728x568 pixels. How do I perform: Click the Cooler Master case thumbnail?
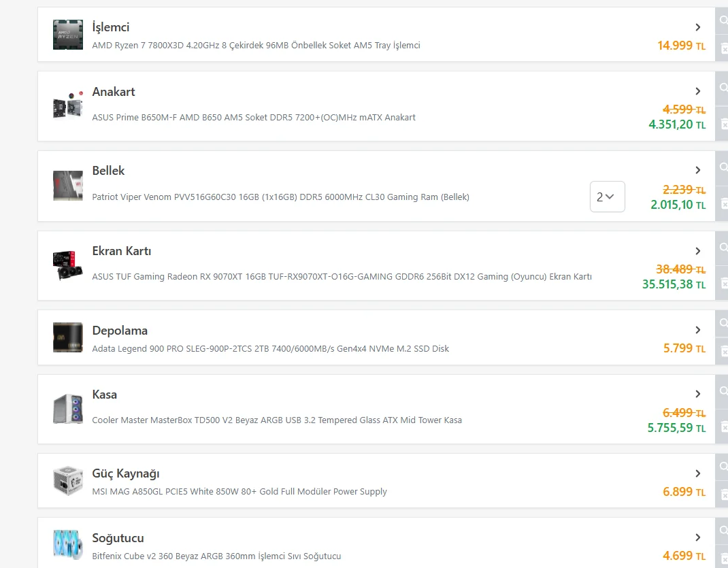coord(67,408)
